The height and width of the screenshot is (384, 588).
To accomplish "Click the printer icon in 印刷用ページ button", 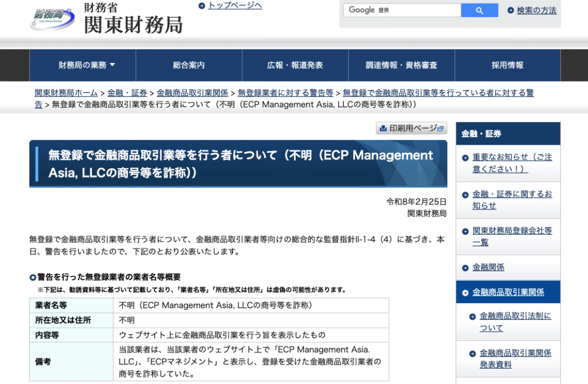I will tap(383, 128).
